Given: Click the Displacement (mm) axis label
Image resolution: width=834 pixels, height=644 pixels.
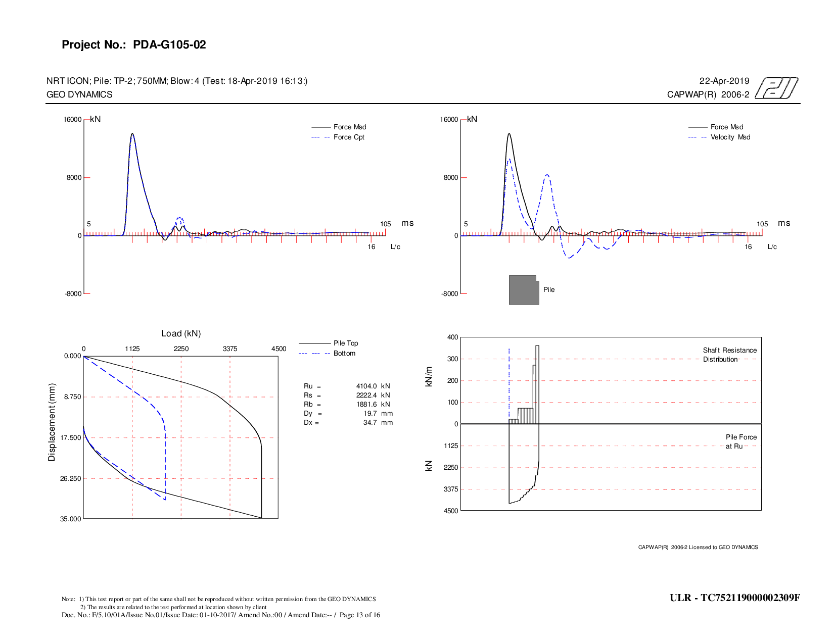Looking at the screenshot, I should click(x=52, y=422).
